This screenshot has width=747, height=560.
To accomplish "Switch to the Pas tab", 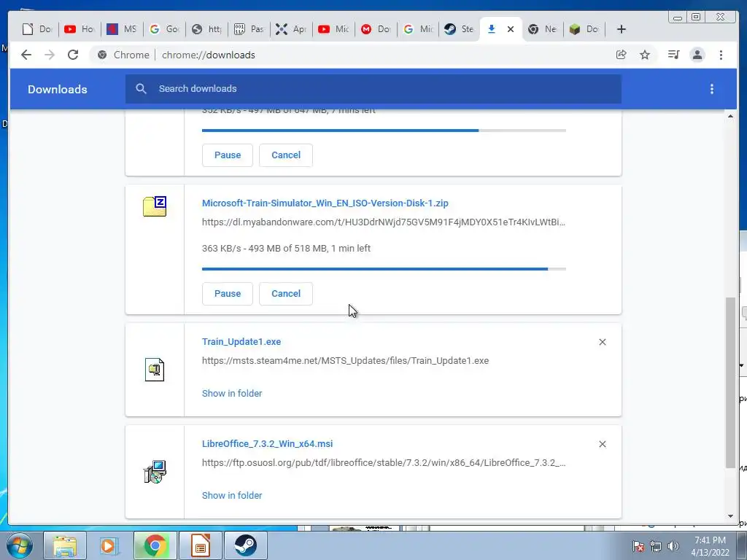I will (x=249, y=29).
